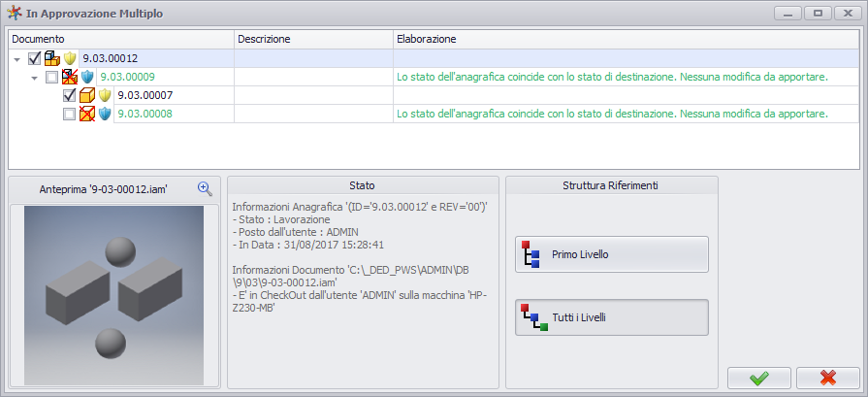Click the 9-03-00012.iam preview thumbnail

[114, 296]
